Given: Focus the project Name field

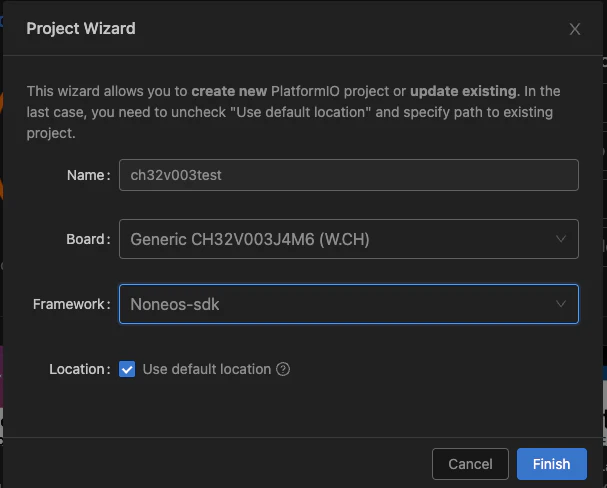Looking at the screenshot, I should [349, 175].
